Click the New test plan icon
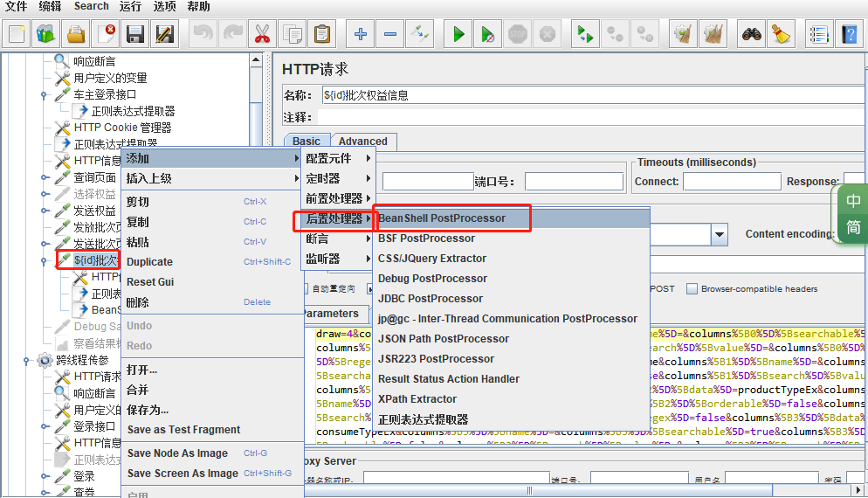This screenshot has width=868, height=498. (17, 34)
